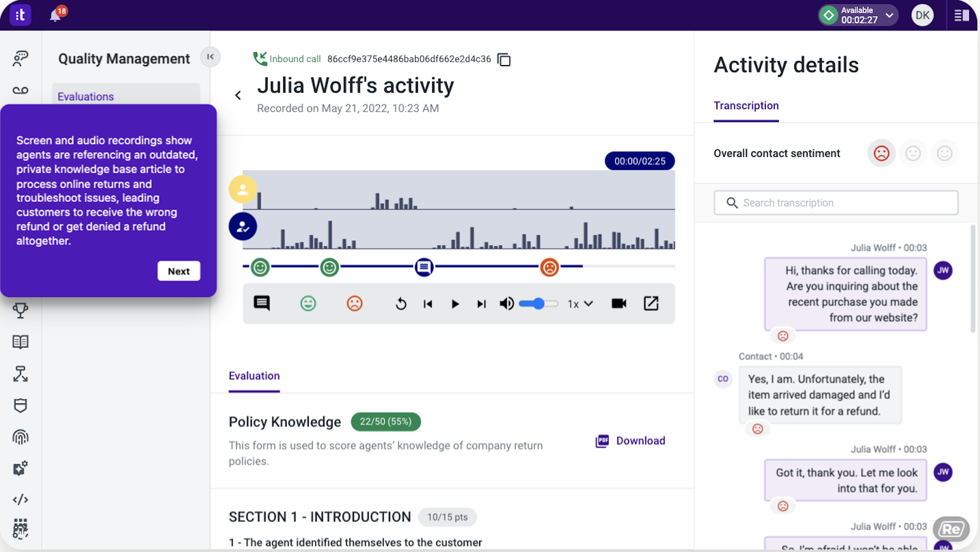Open the fingerprint icon in left sidebar

pyautogui.click(x=20, y=437)
